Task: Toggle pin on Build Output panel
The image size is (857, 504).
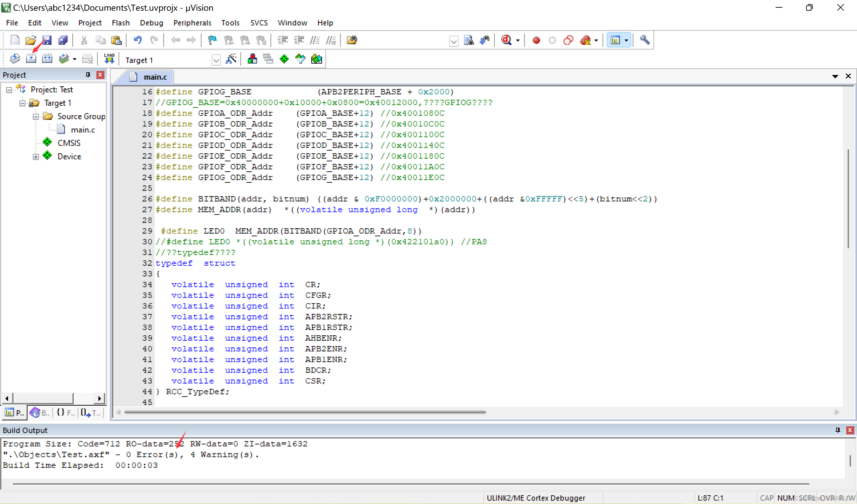Action: tap(838, 430)
